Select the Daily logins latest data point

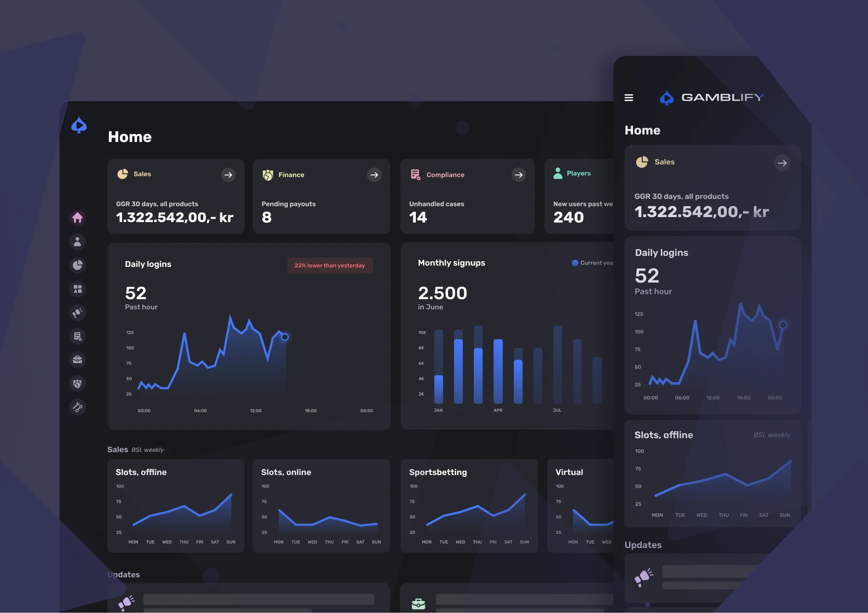285,337
